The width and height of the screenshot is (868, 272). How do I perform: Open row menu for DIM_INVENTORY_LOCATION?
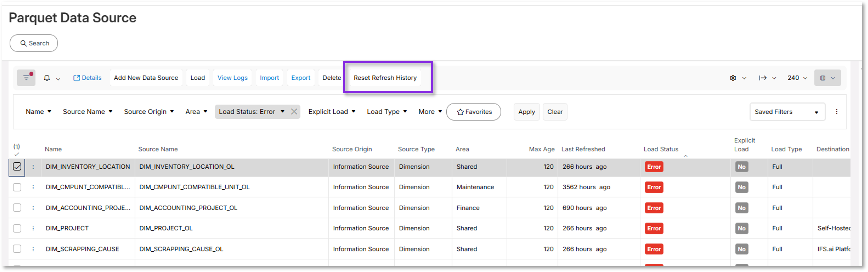pyautogui.click(x=33, y=167)
